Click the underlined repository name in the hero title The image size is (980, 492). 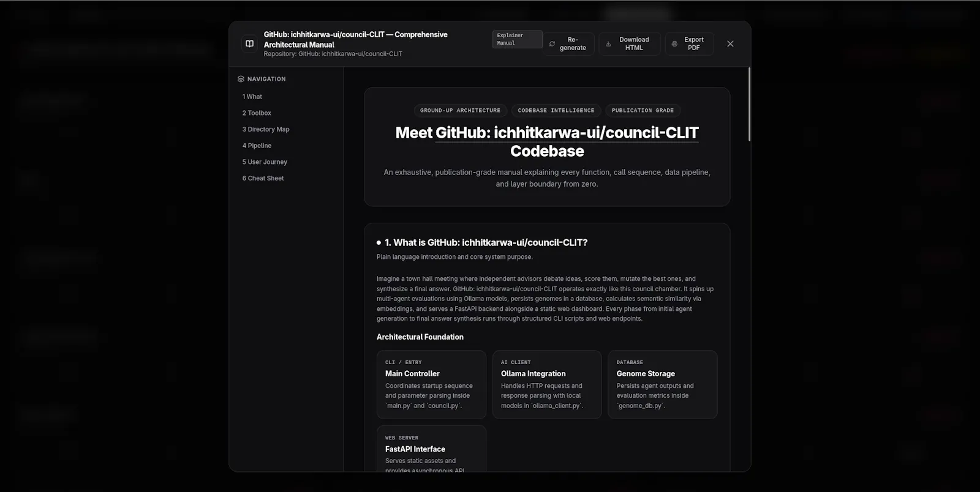567,133
